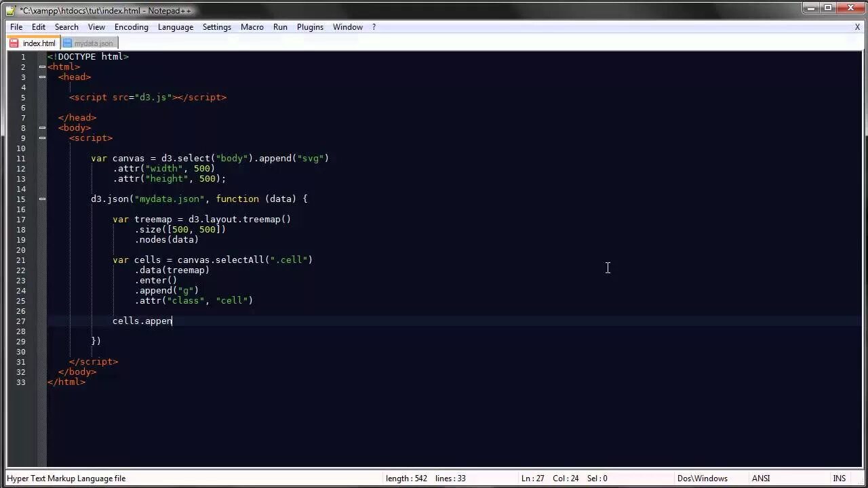868x488 pixels.
Task: Maximize the Notepad++ window
Action: coord(828,8)
